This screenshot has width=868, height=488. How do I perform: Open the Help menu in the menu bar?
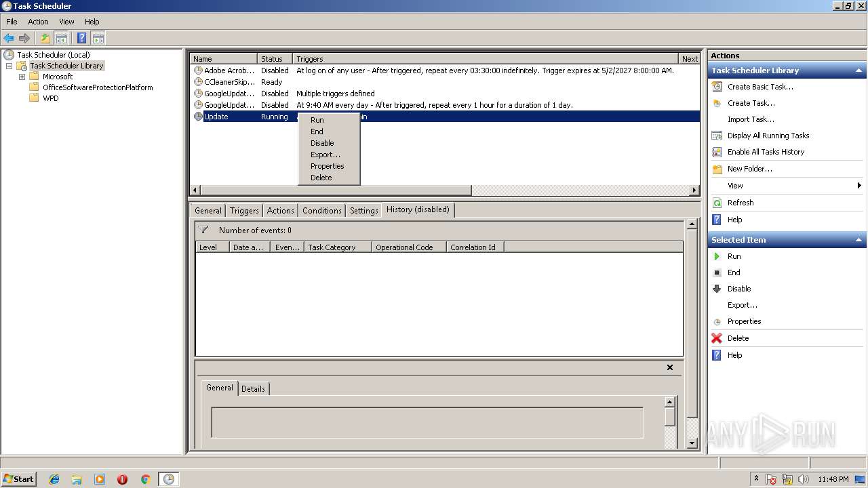coord(92,22)
